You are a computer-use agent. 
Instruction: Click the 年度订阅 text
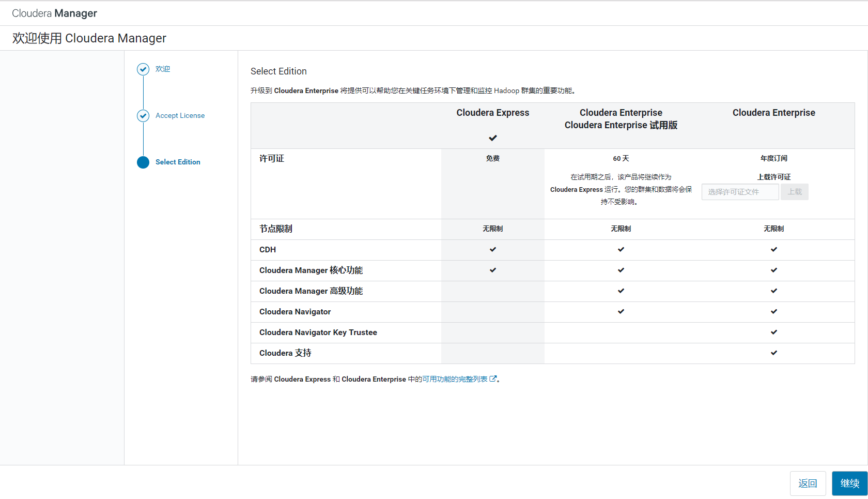(774, 159)
